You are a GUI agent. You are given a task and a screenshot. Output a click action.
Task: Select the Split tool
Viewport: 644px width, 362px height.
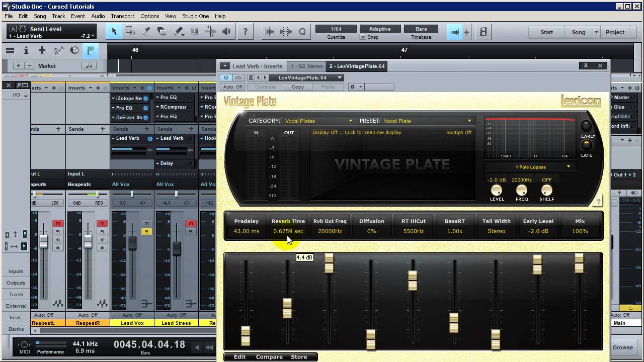[146, 32]
